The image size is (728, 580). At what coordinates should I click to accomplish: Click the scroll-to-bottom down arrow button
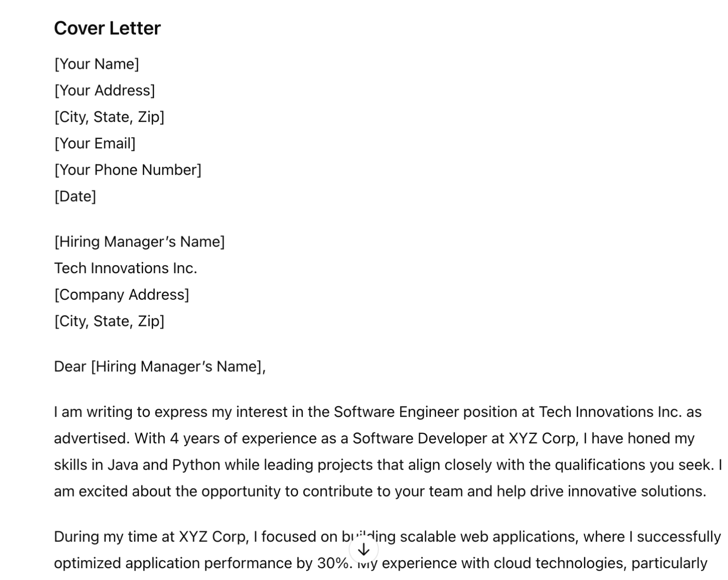click(x=364, y=550)
